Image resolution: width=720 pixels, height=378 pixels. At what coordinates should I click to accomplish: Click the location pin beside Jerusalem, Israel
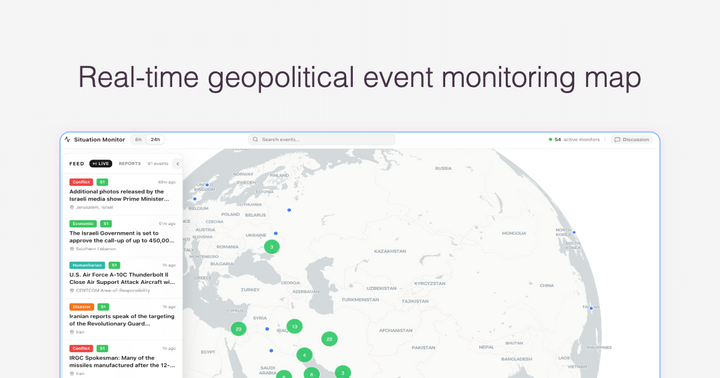point(72,208)
